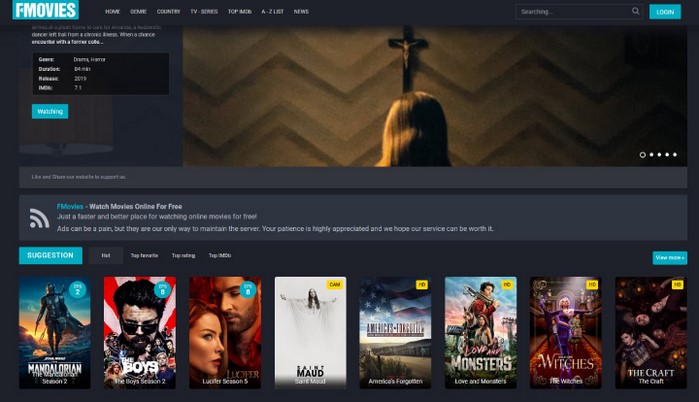The image size is (699, 402).
Task: Open The Mandalorian Season 2 poster
Action: [x=55, y=332]
